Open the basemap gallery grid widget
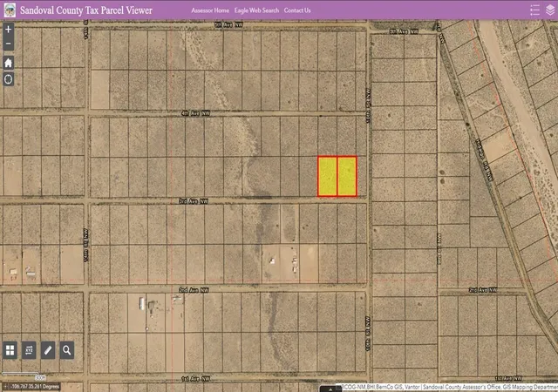Image resolution: width=558 pixels, height=392 pixels. point(10,350)
